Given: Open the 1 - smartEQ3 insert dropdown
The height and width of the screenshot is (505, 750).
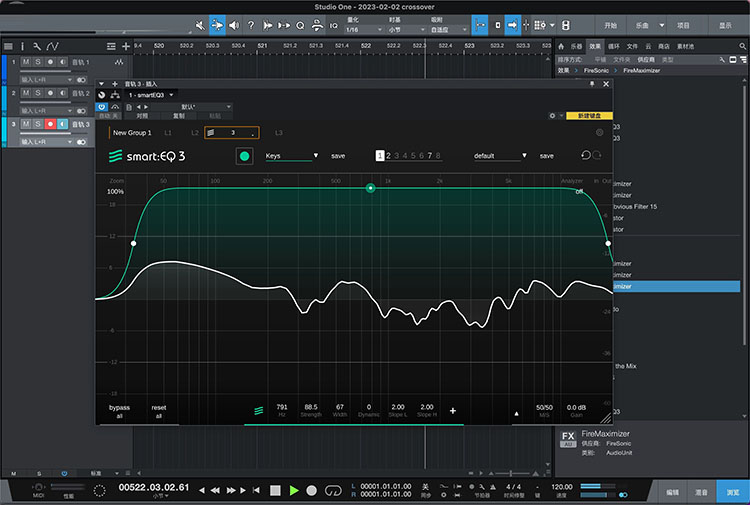Looking at the screenshot, I should pyautogui.click(x=151, y=95).
